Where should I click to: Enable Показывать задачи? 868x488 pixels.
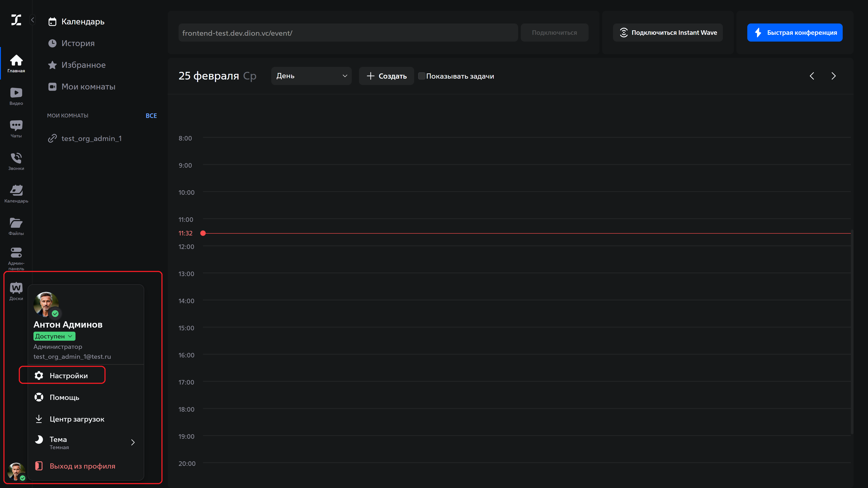tap(422, 76)
